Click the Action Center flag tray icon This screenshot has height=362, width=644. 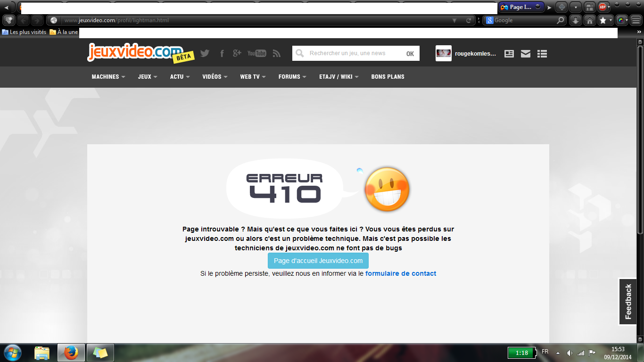coord(592,353)
